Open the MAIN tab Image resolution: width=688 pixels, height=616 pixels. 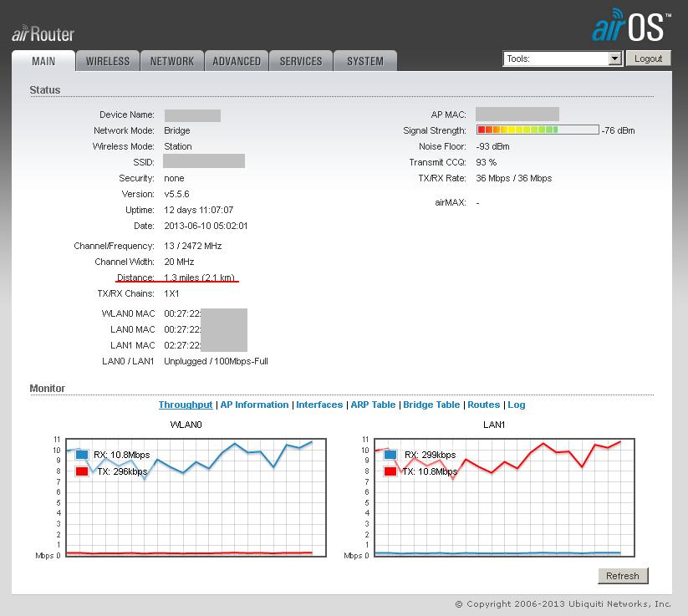[x=43, y=61]
